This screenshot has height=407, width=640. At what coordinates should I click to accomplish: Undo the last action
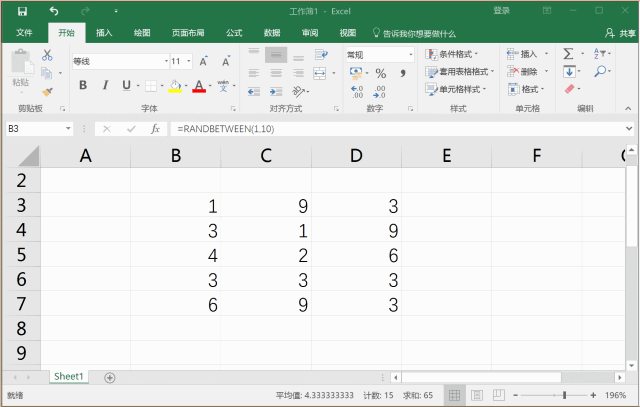point(54,11)
